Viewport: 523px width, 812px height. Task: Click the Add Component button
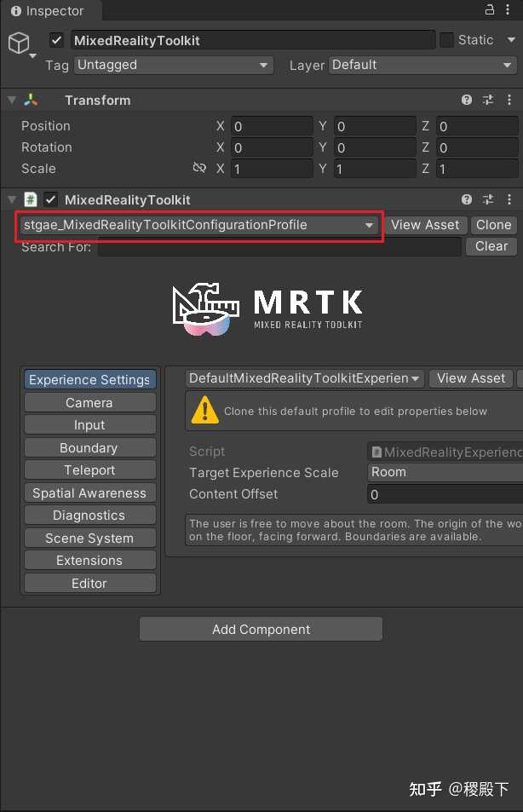point(261,629)
